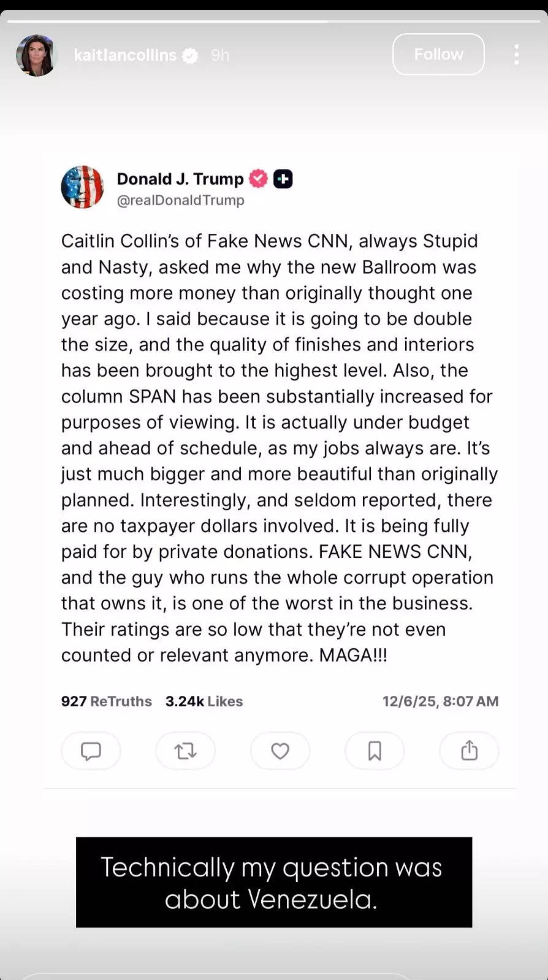Click the pink verified checkmark badge
The width and height of the screenshot is (548, 980).
[x=258, y=179]
